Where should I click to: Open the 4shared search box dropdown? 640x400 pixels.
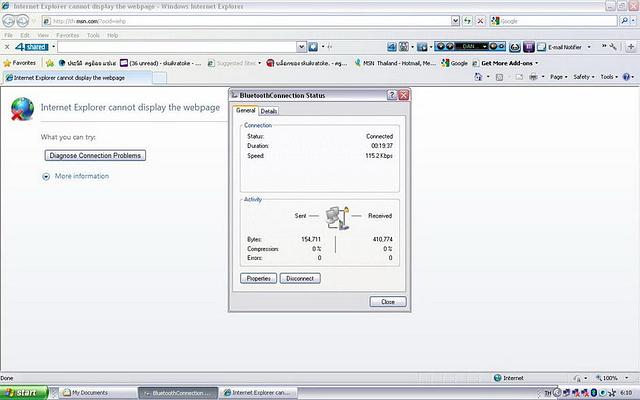click(301, 47)
